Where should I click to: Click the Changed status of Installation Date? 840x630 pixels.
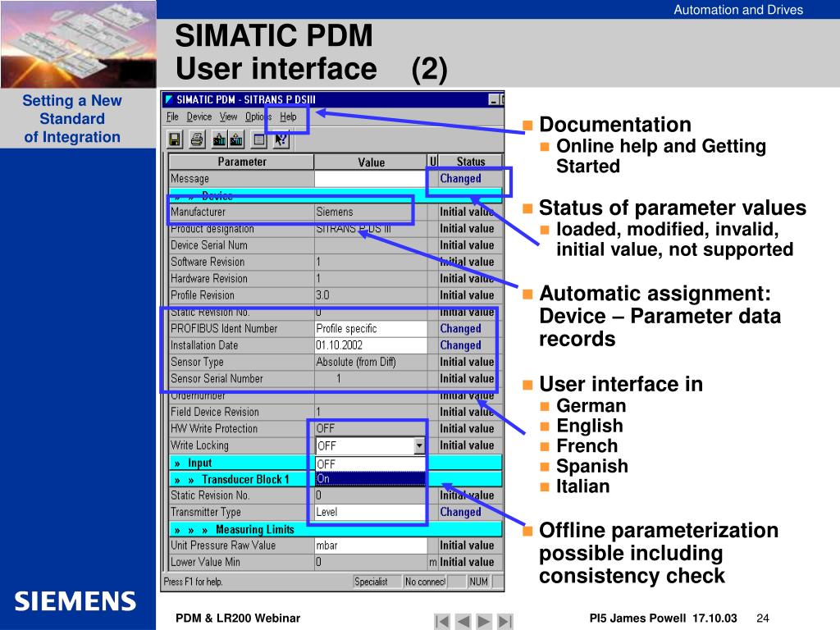(460, 345)
